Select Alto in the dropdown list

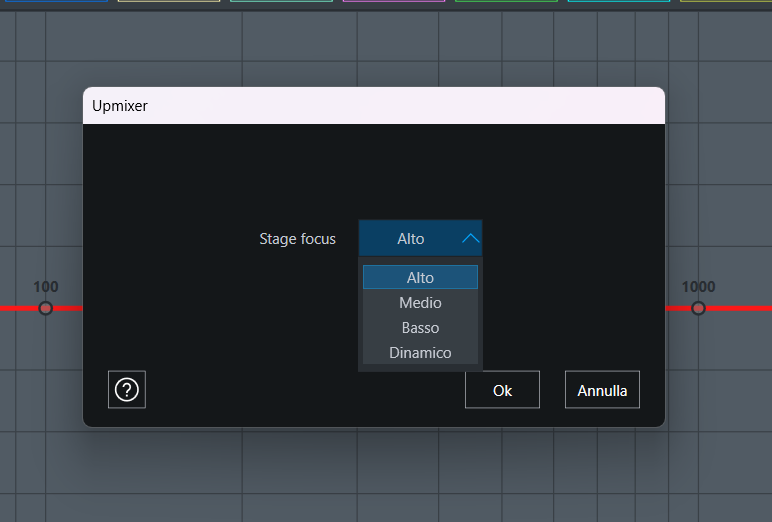(420, 277)
